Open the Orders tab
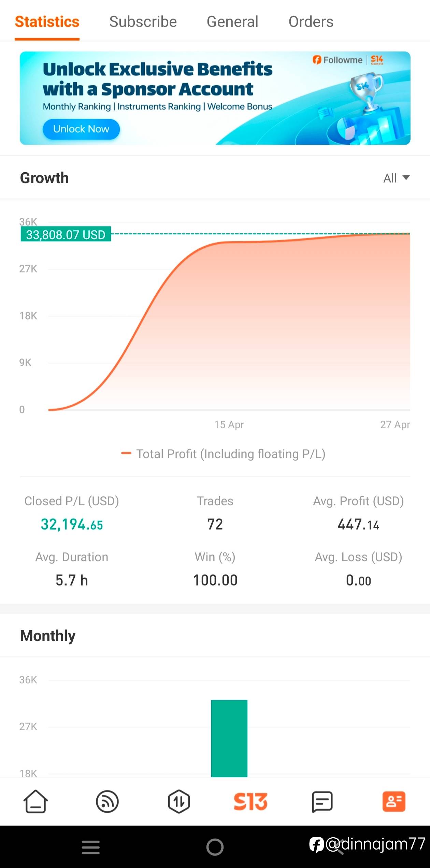The image size is (430, 868). click(x=311, y=22)
